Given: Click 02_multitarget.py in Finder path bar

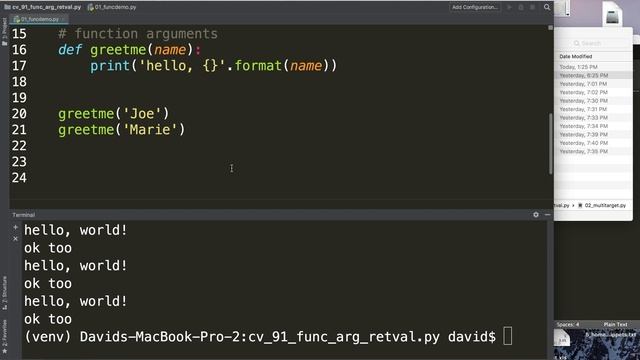Looking at the screenshot, I should pos(602,206).
